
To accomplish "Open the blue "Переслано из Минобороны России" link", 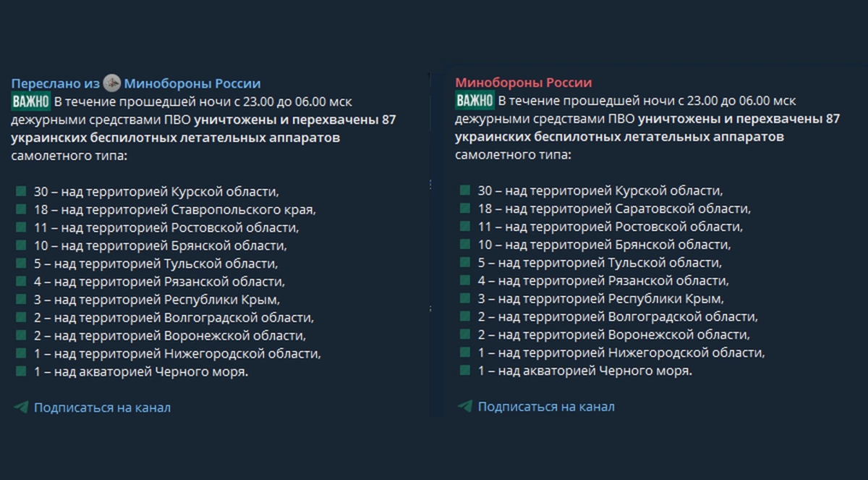I will click(x=136, y=83).
